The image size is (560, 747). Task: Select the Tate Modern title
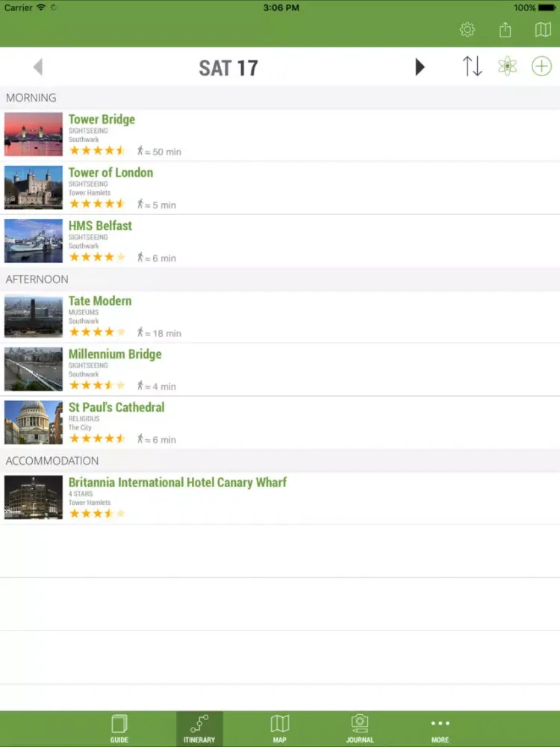tap(99, 300)
